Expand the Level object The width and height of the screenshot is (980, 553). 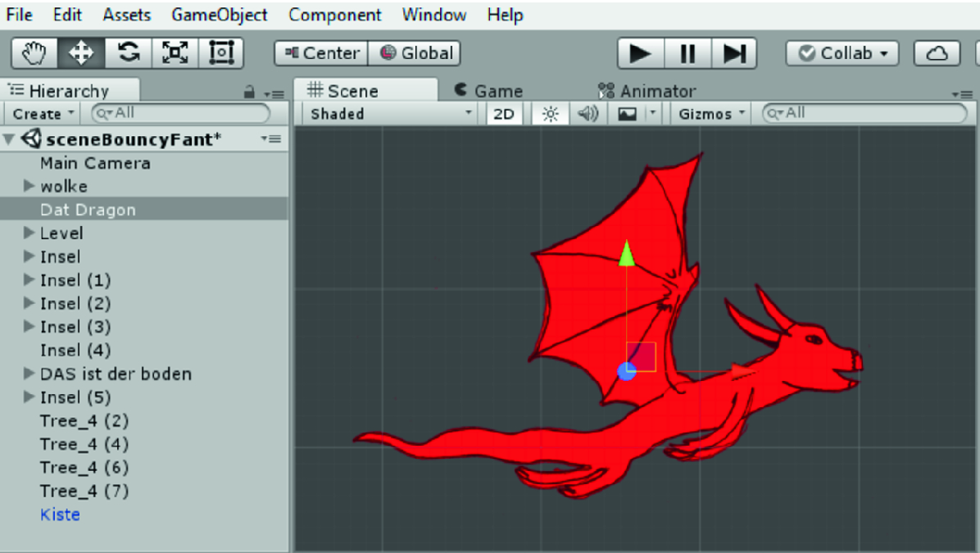[x=29, y=233]
